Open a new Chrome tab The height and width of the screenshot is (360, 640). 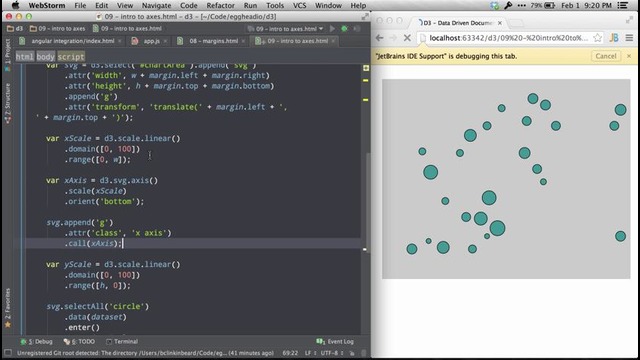click(516, 23)
